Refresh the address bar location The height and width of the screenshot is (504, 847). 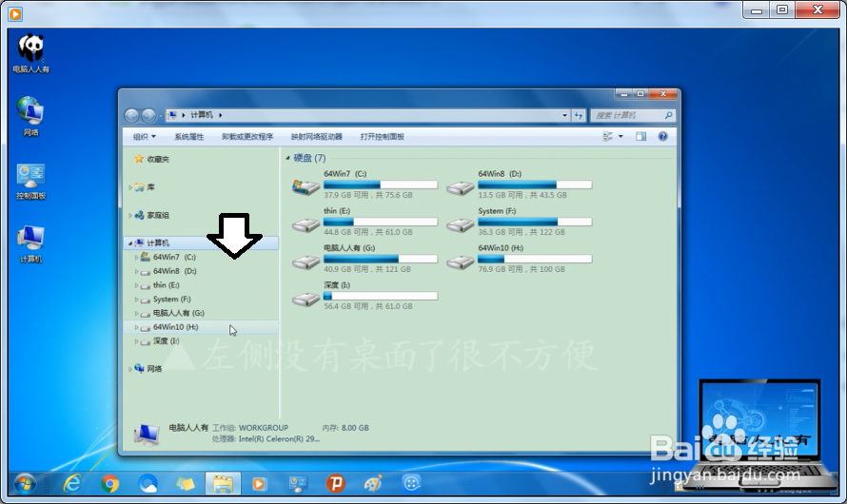[x=579, y=115]
